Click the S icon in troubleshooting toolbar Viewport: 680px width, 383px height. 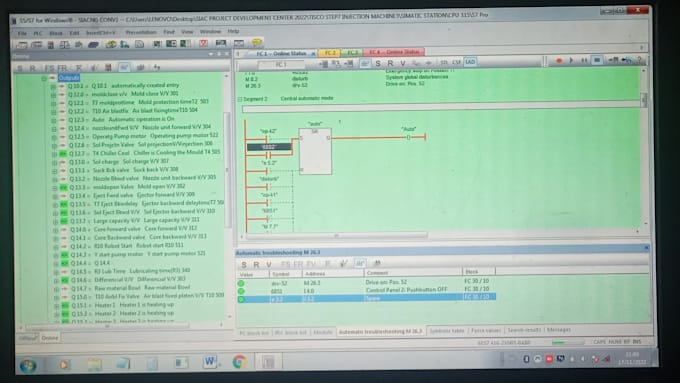click(244, 264)
